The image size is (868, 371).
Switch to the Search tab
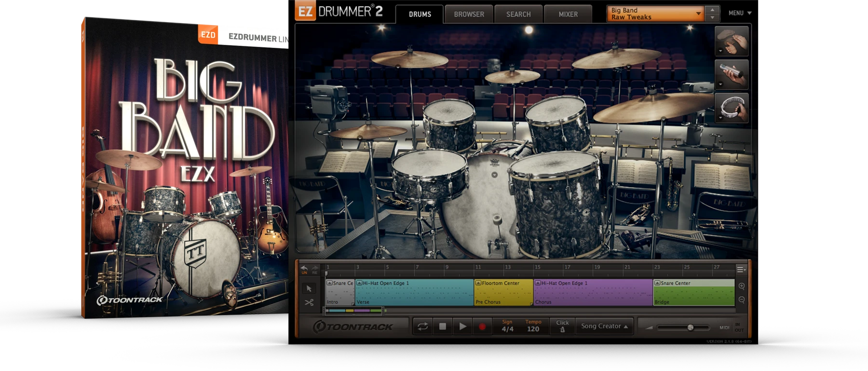[518, 14]
